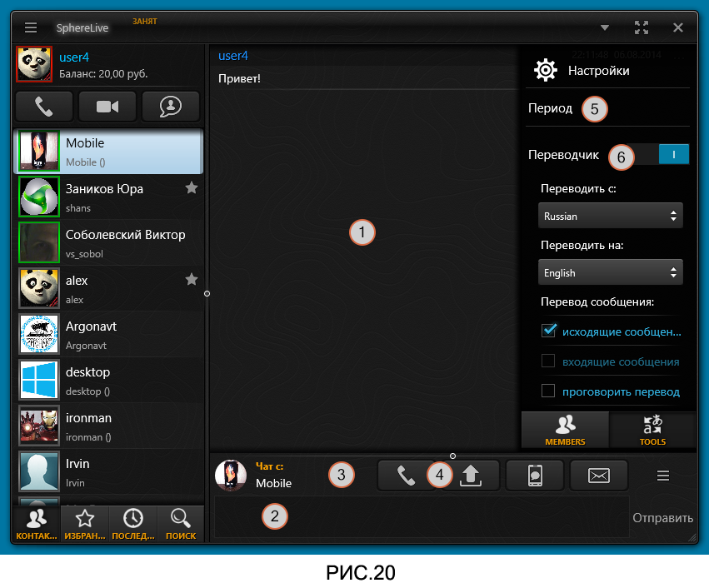Click the Привет! message text

click(239, 78)
